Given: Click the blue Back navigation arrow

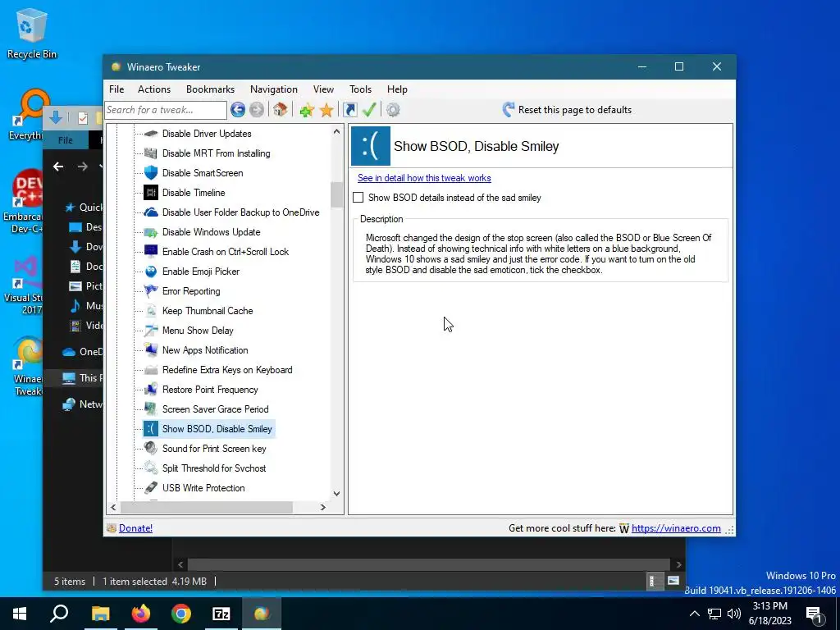Looking at the screenshot, I should 238,110.
